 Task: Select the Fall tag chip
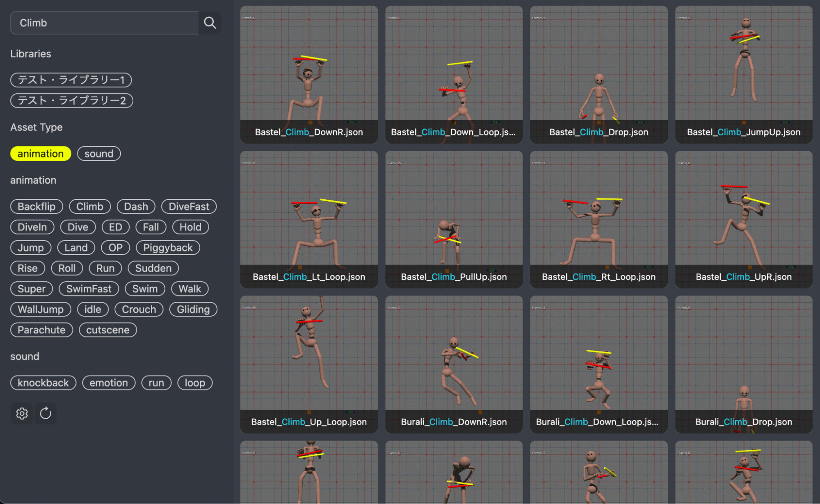(x=151, y=227)
